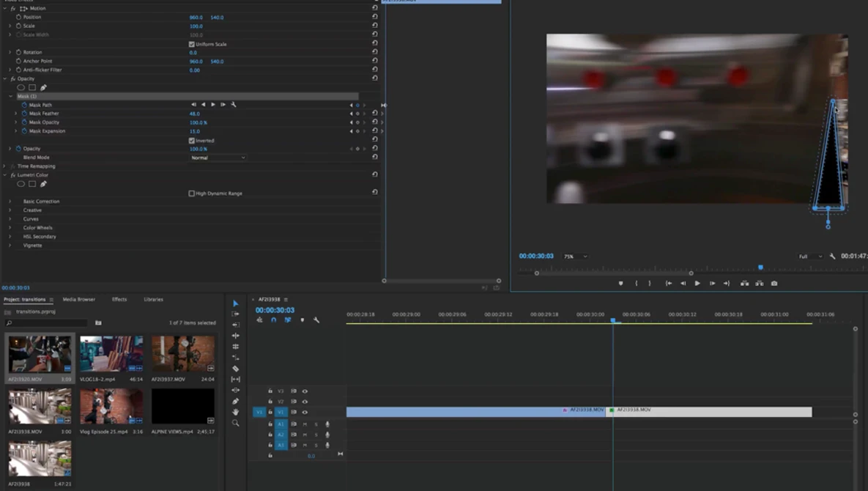Collapse Mask (1) group
Screen dimensions: 868x491
[x=10, y=96]
